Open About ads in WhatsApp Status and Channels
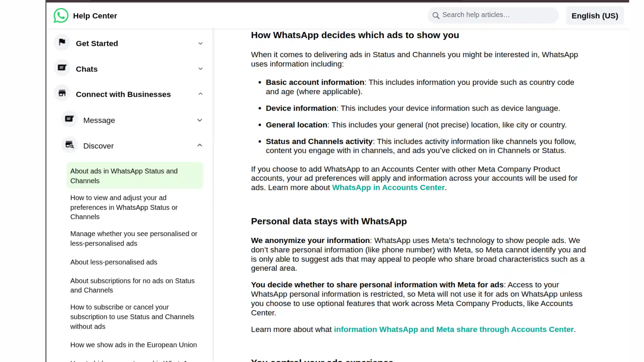The width and height of the screenshot is (644, 362). [135, 176]
